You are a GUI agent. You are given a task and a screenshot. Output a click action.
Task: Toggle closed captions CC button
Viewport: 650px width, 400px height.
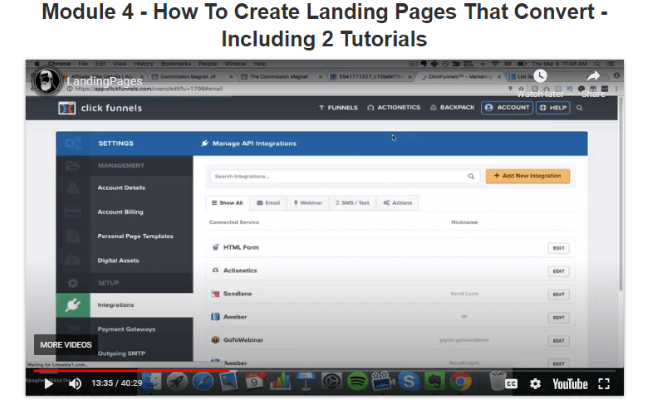pyautogui.click(x=511, y=384)
